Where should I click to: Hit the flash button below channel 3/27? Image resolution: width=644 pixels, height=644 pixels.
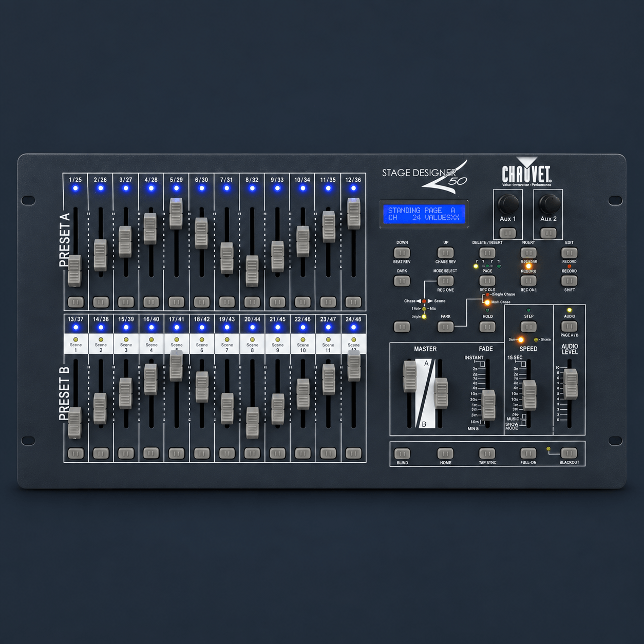tap(126, 302)
